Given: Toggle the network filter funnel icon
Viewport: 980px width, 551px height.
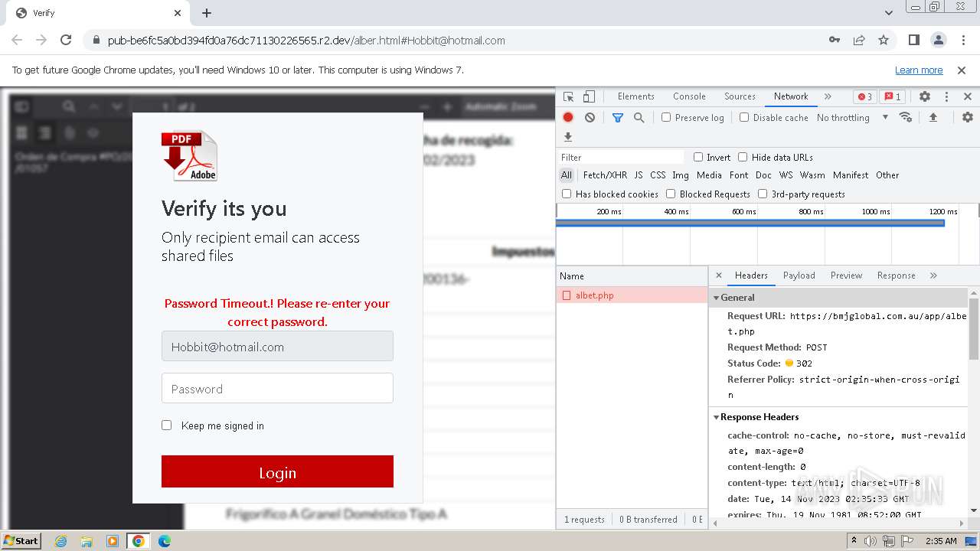Looking at the screenshot, I should click(x=618, y=117).
